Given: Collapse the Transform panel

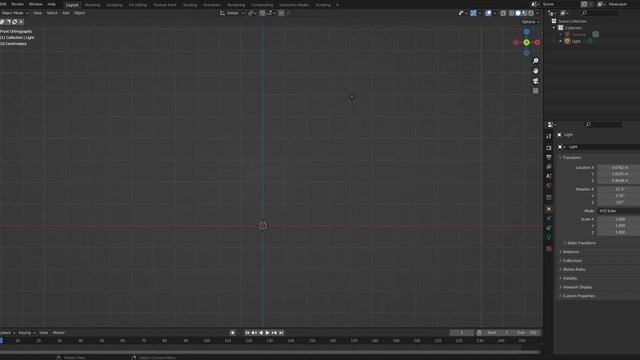Looking at the screenshot, I should click(x=571, y=158).
